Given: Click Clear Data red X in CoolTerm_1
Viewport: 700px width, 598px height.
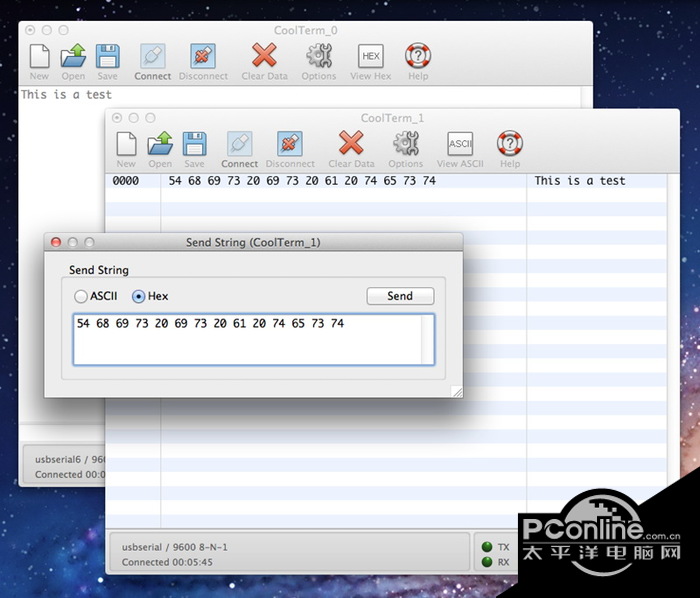Looking at the screenshot, I should 351,142.
